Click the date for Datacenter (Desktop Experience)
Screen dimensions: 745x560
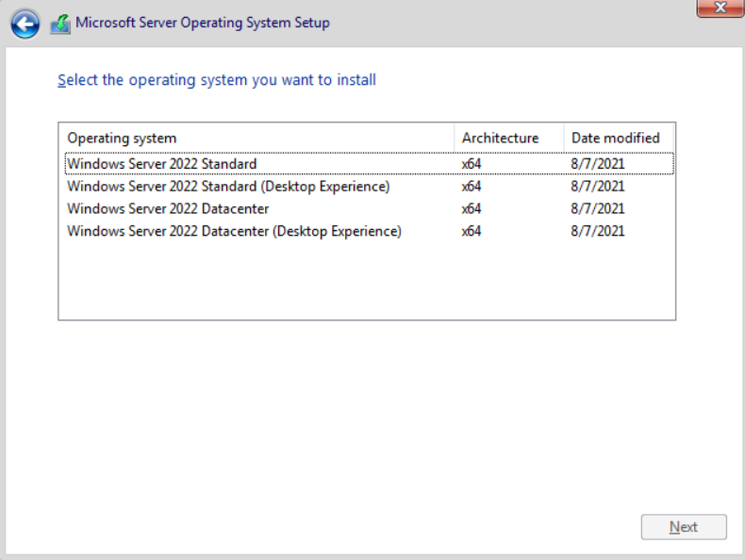coord(598,231)
